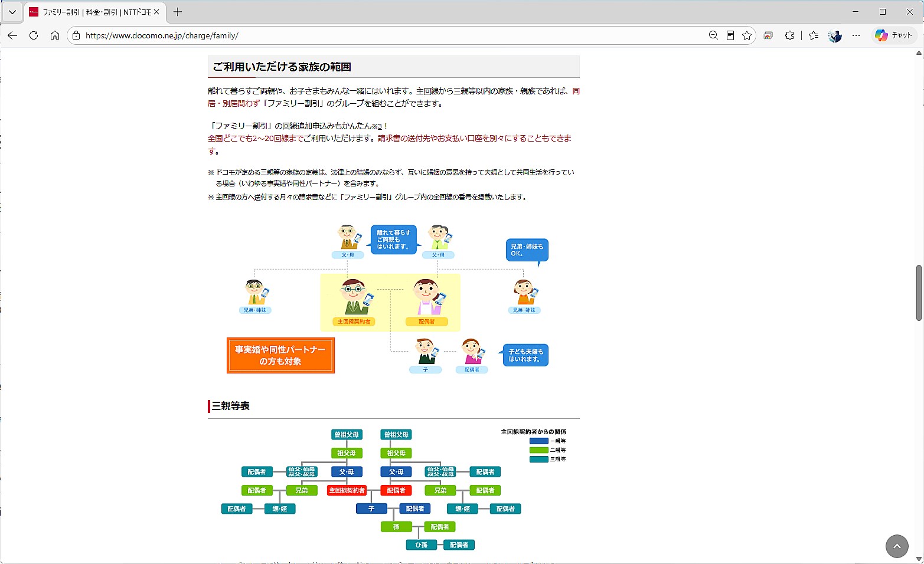
Task: Click the scrollbar down arrow
Action: 919,559
